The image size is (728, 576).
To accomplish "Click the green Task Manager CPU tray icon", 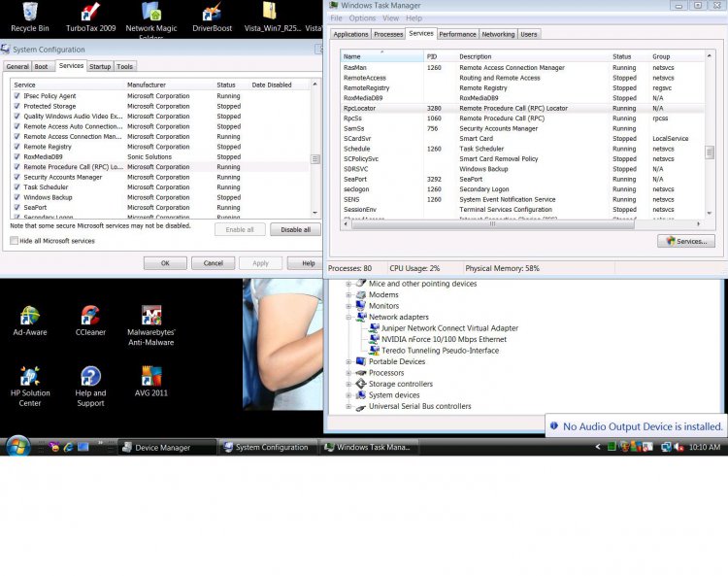I will (612, 447).
